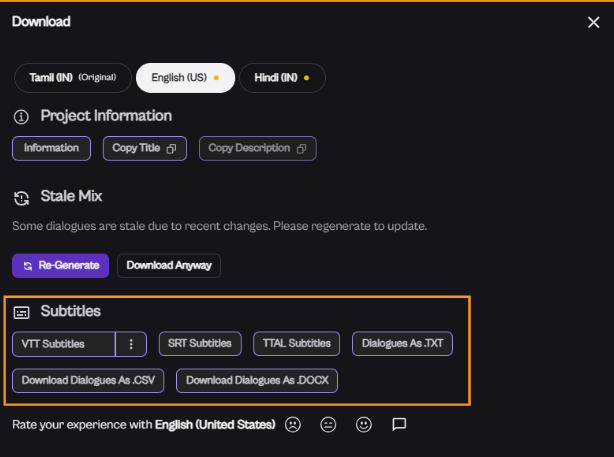Download Dialogues As .TXT
The height and width of the screenshot is (457, 614).
[402, 344]
